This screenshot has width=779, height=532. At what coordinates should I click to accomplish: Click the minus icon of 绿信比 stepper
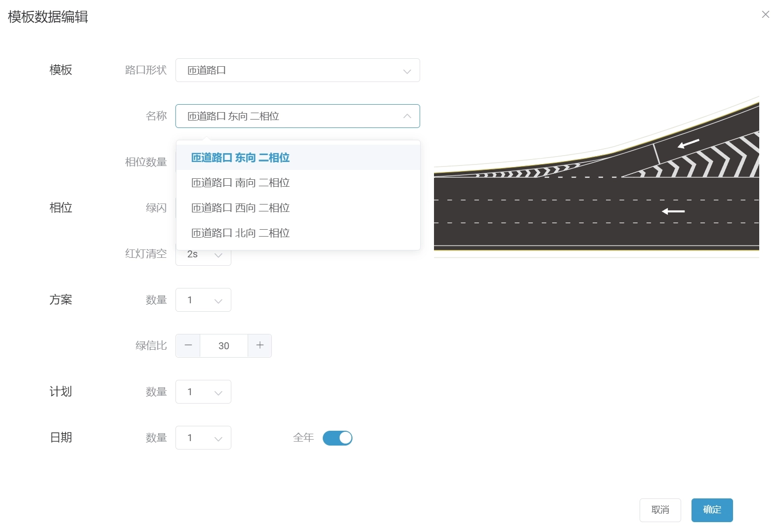tap(188, 345)
